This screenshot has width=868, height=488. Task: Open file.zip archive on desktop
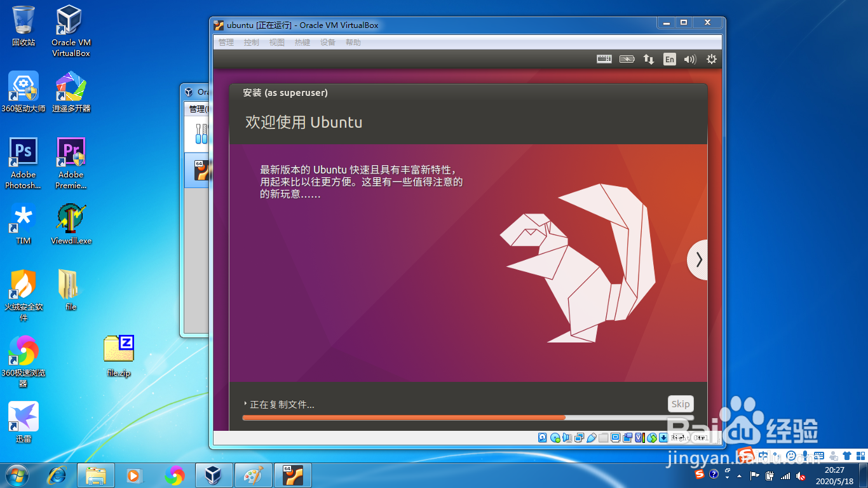[119, 356]
